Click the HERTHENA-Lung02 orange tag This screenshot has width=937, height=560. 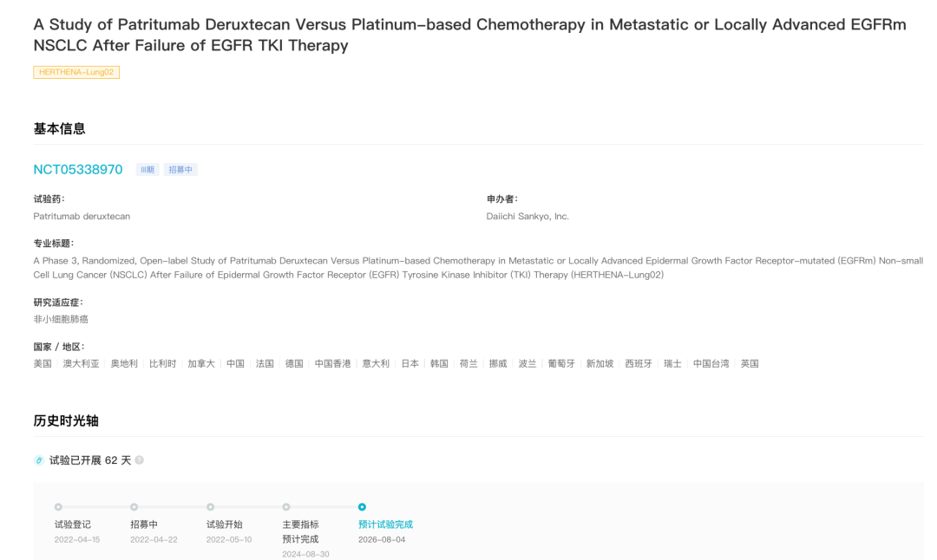point(76,73)
